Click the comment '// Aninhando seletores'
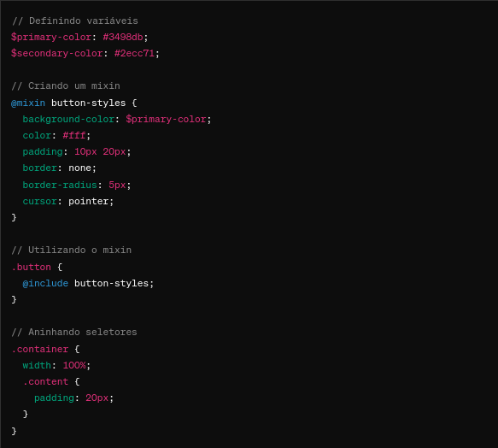Viewport: 498px width, 448px height. point(74,333)
